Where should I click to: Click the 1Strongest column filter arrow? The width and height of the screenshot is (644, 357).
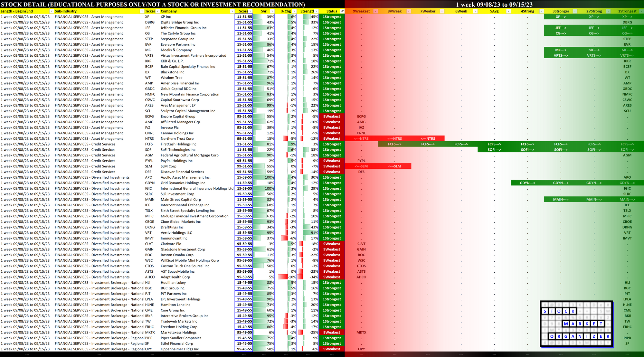pyautogui.click(x=641, y=11)
